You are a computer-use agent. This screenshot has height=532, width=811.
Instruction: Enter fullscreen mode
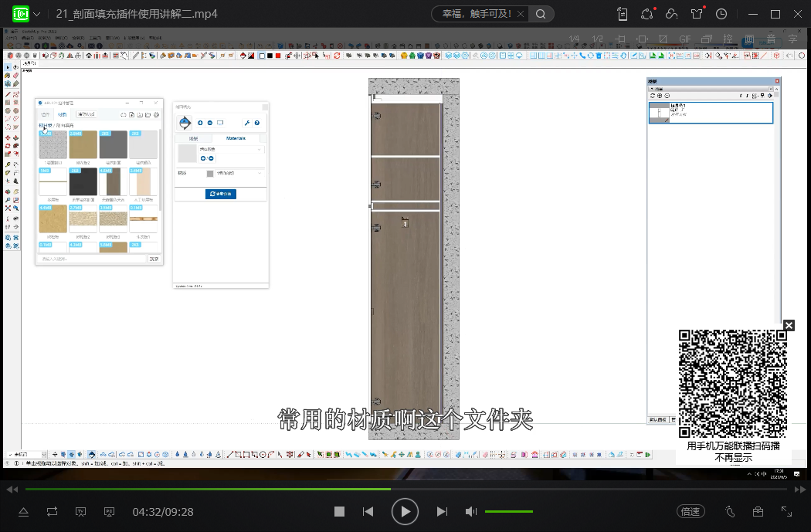pos(787,511)
